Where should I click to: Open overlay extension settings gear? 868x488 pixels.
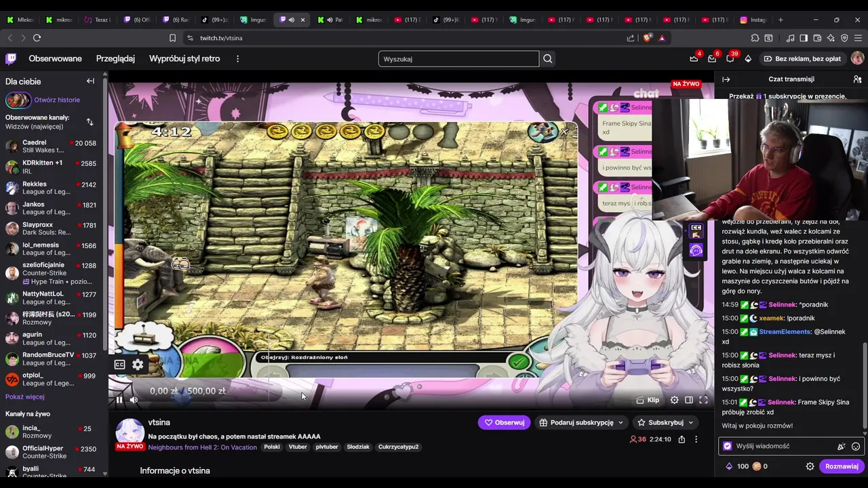(138, 365)
